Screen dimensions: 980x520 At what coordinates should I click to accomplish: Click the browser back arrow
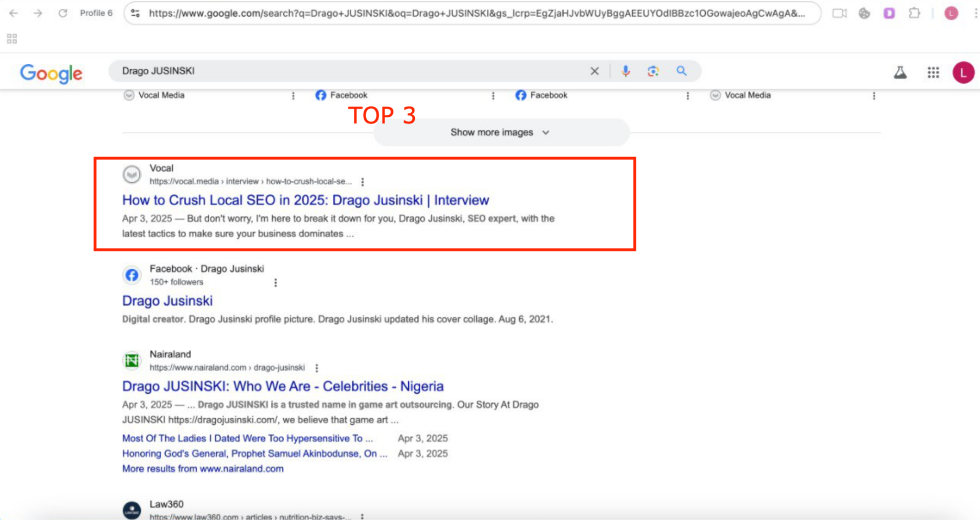tap(13, 13)
